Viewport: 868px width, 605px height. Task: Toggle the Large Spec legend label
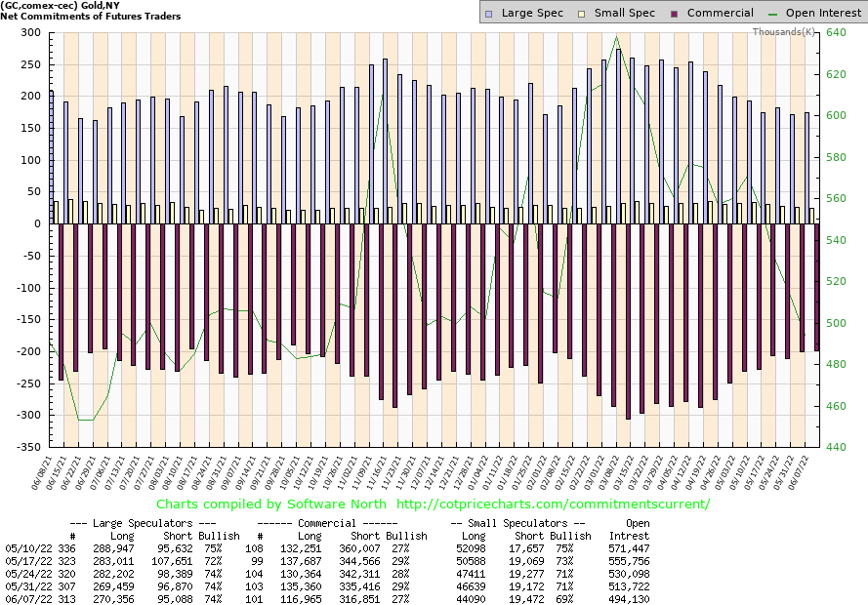tap(532, 14)
